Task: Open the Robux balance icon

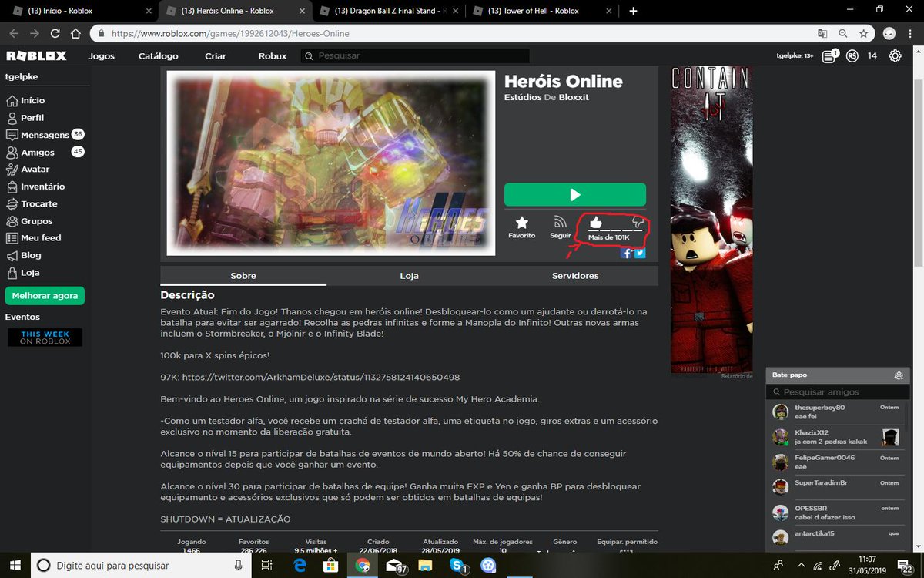Action: [x=852, y=55]
